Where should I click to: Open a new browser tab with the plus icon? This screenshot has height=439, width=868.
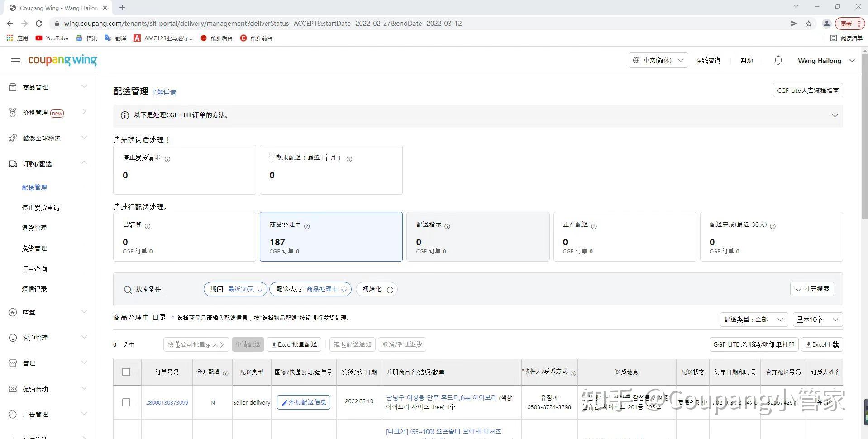pyautogui.click(x=122, y=8)
